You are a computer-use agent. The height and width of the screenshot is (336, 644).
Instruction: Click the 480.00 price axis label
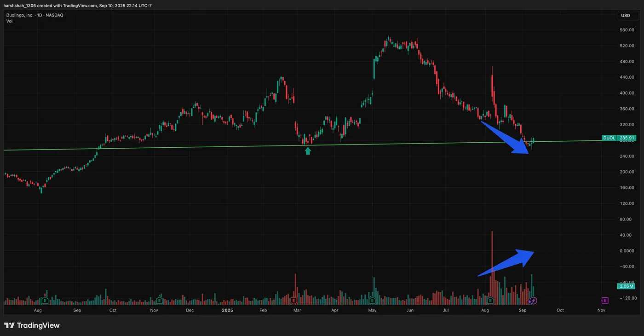[x=627, y=62]
